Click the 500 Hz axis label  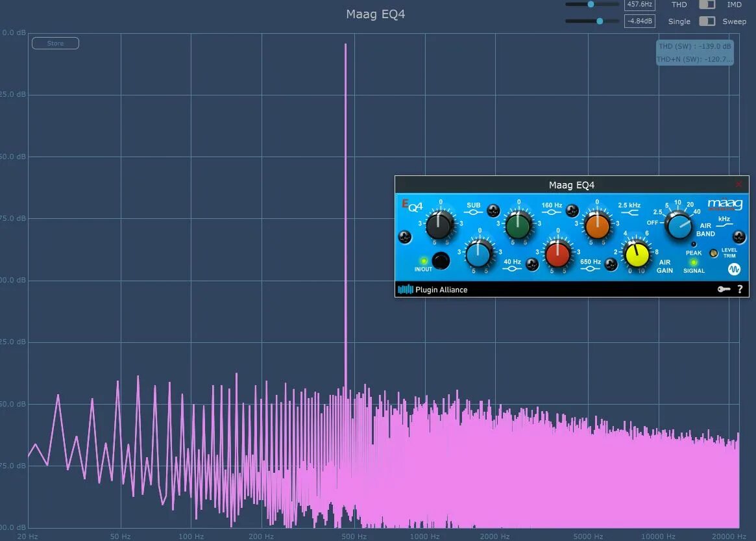pyautogui.click(x=354, y=536)
